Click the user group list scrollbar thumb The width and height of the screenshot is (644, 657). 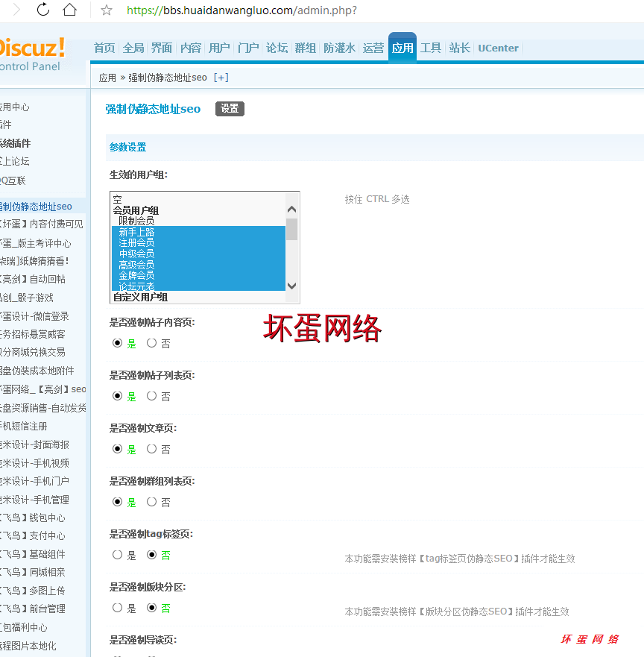[x=292, y=229]
